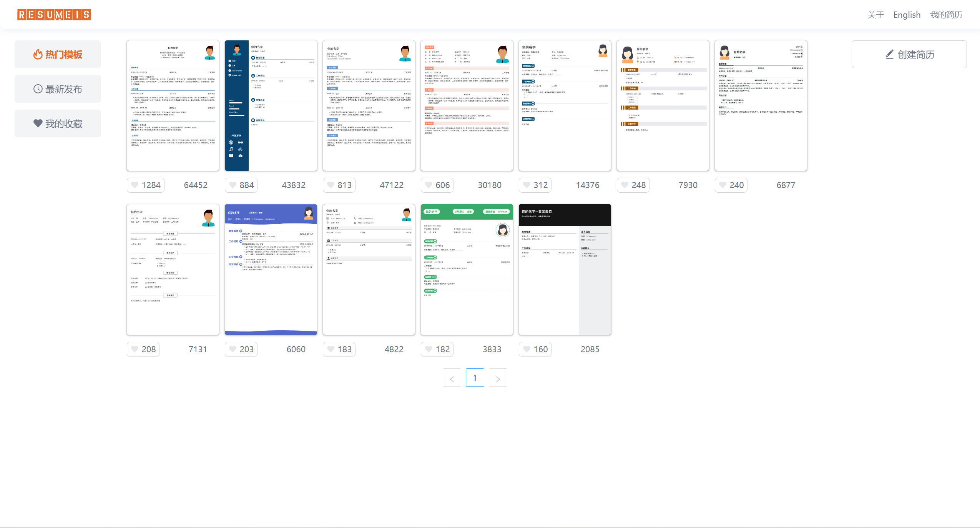The image size is (980, 528).
Task: Switch language to English
Action: (x=907, y=15)
